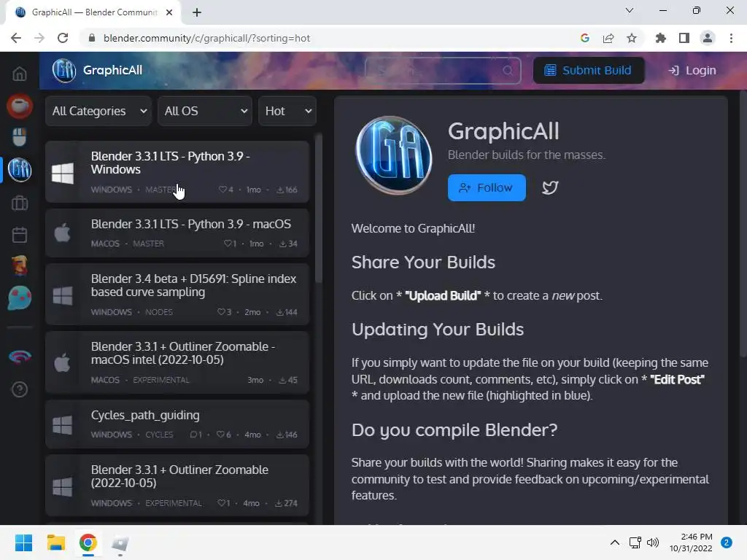Image resolution: width=747 pixels, height=560 pixels.
Task: Click the GraphicAll header title
Action: click(x=112, y=71)
